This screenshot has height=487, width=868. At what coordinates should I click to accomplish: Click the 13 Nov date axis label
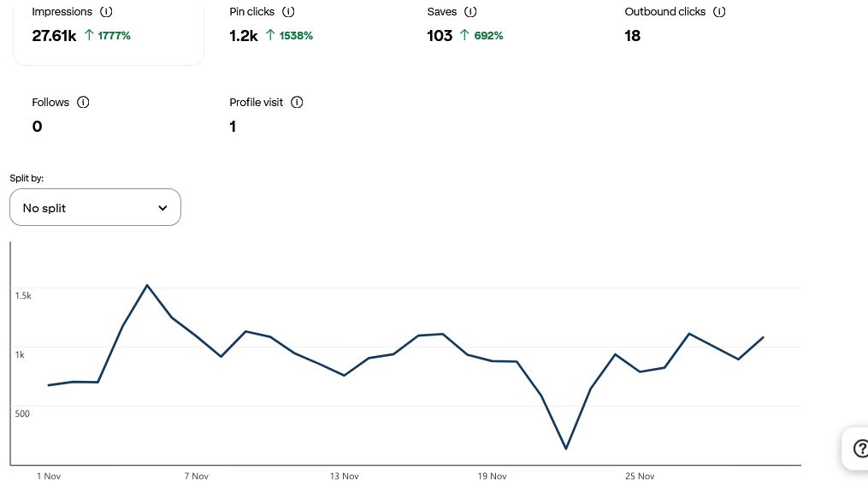(x=344, y=476)
